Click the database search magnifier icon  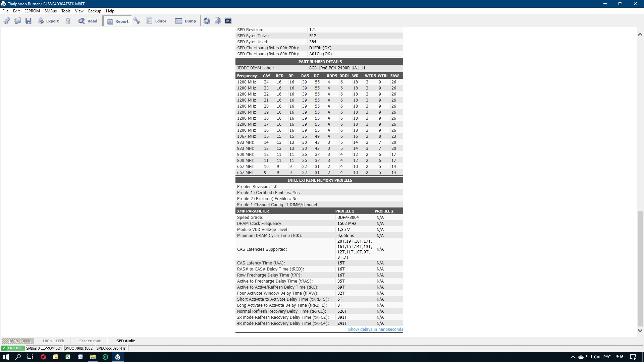point(207,21)
